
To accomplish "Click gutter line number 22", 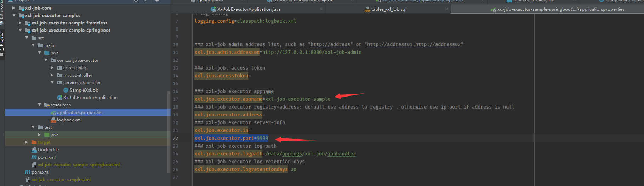I will pyautogui.click(x=176, y=138).
